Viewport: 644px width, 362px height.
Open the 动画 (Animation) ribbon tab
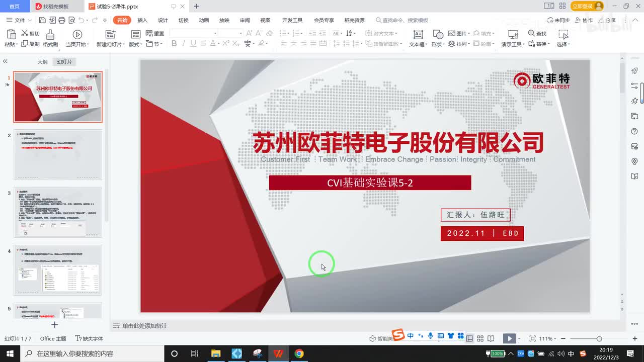tap(204, 20)
